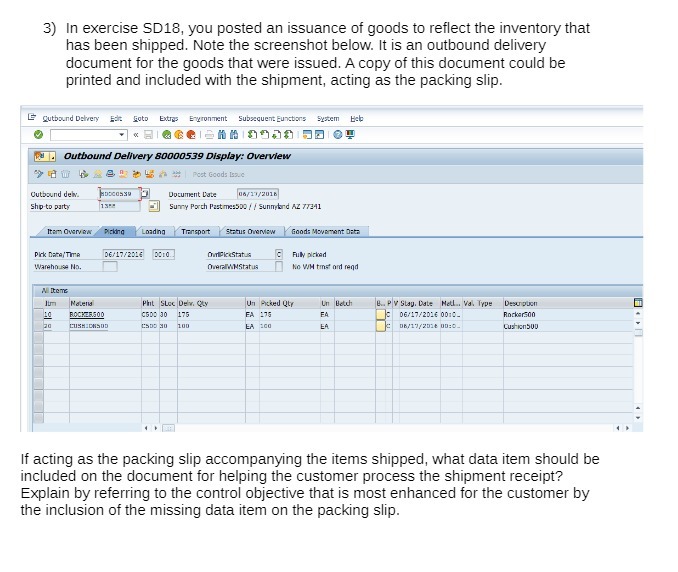Click the red Cancel icon
This screenshot has height=572, width=678.
click(x=191, y=135)
